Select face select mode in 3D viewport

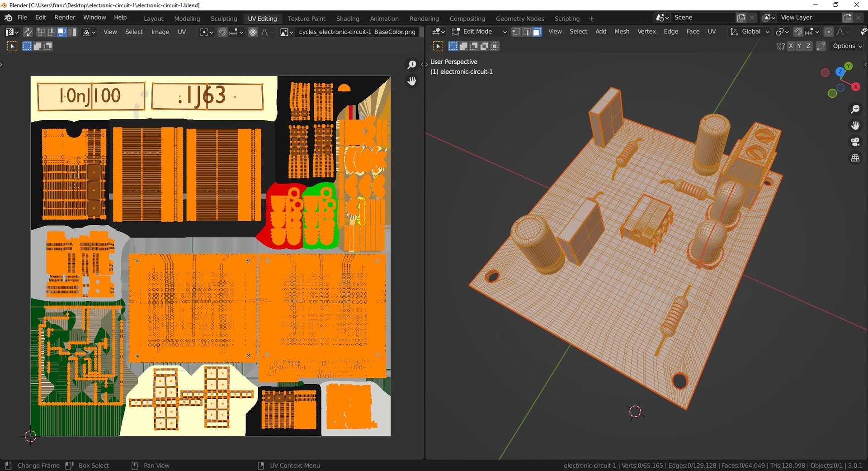(x=537, y=32)
